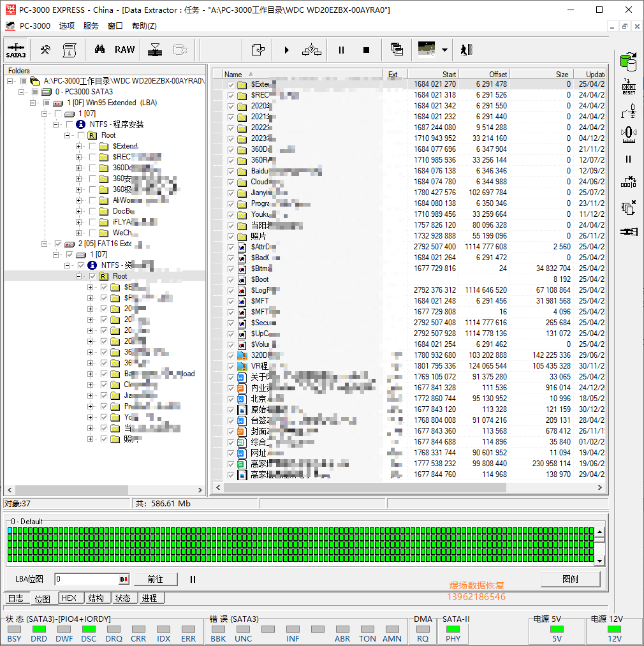Click the start play toolbar button

click(286, 50)
